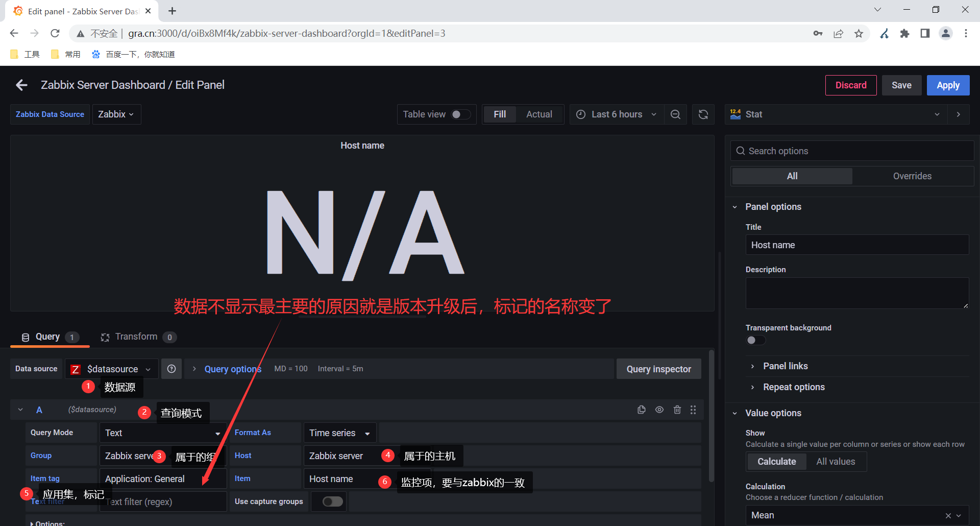Image resolution: width=980 pixels, height=526 pixels.
Task: Select the Fill display mode
Action: coord(500,114)
